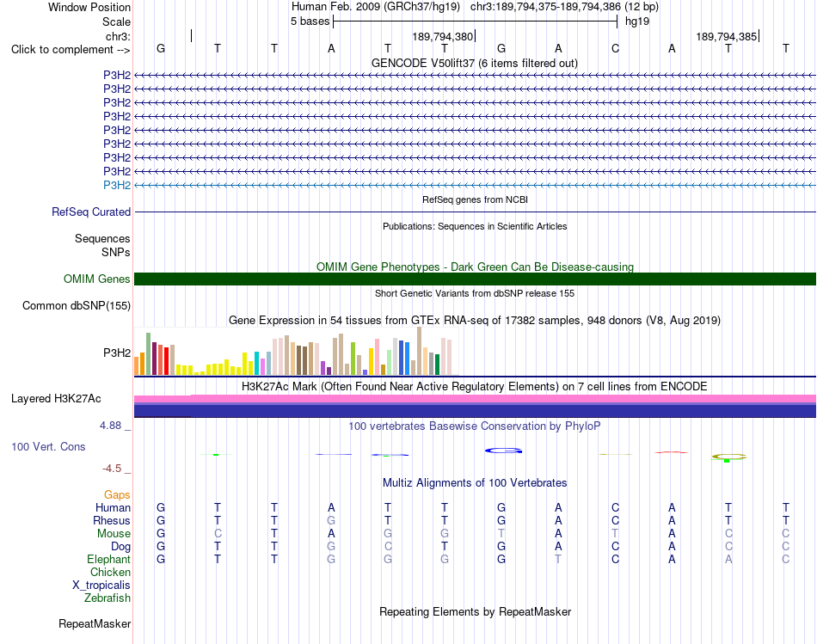Click the SNPs track label

pyautogui.click(x=116, y=252)
